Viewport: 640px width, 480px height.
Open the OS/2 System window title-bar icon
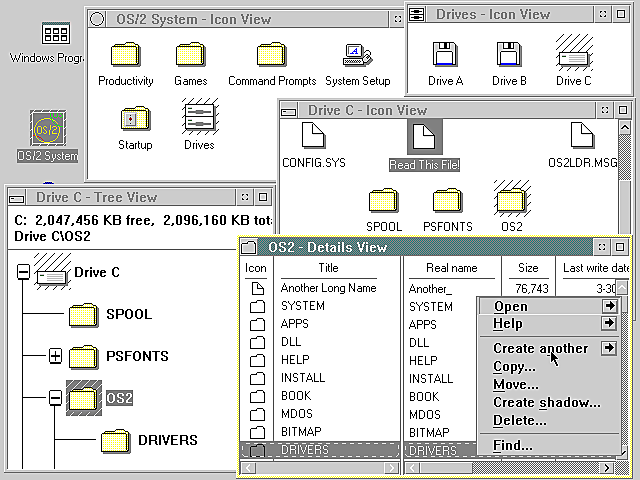click(97, 19)
